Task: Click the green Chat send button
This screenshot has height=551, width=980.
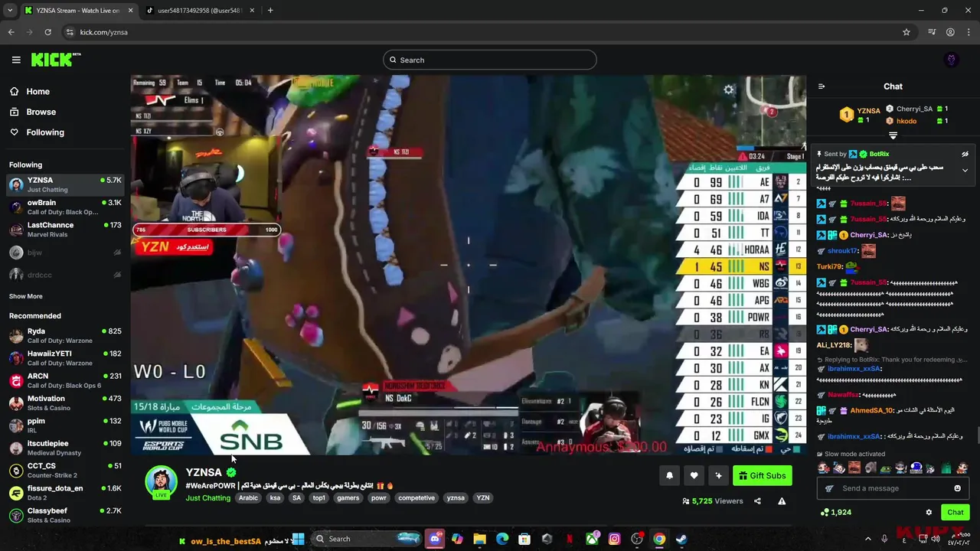Action: pyautogui.click(x=955, y=513)
